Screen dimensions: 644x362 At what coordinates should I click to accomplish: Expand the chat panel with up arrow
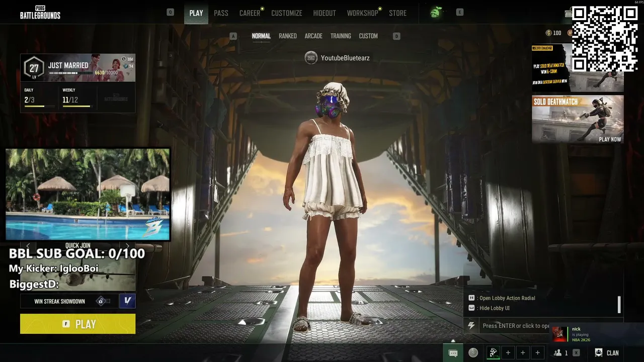click(453, 341)
